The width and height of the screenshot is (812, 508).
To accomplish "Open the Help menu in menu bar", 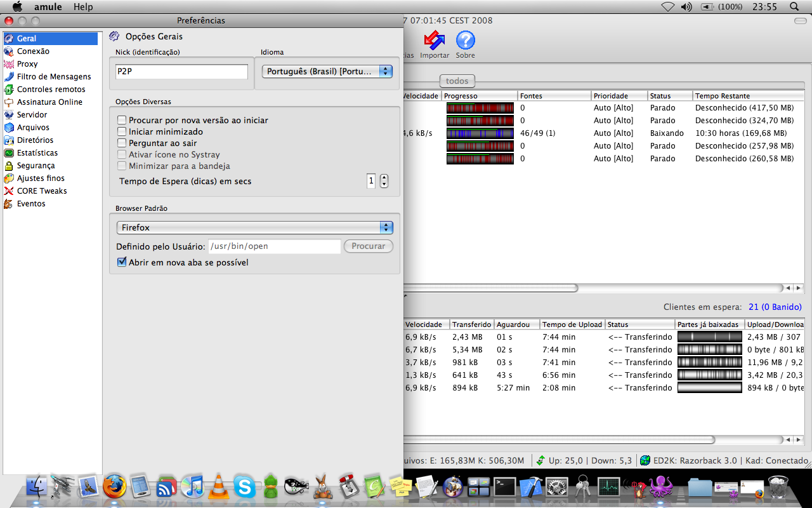I will pos(83,7).
